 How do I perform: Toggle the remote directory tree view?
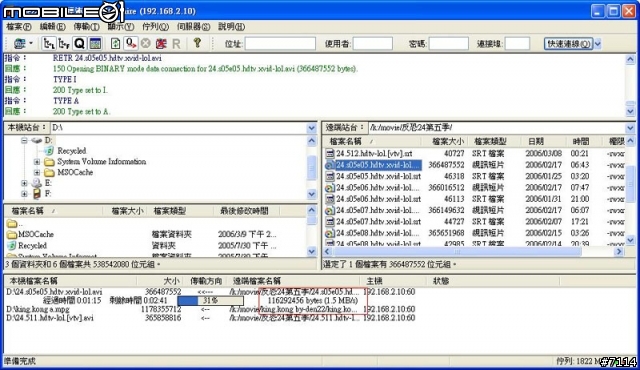tap(64, 43)
